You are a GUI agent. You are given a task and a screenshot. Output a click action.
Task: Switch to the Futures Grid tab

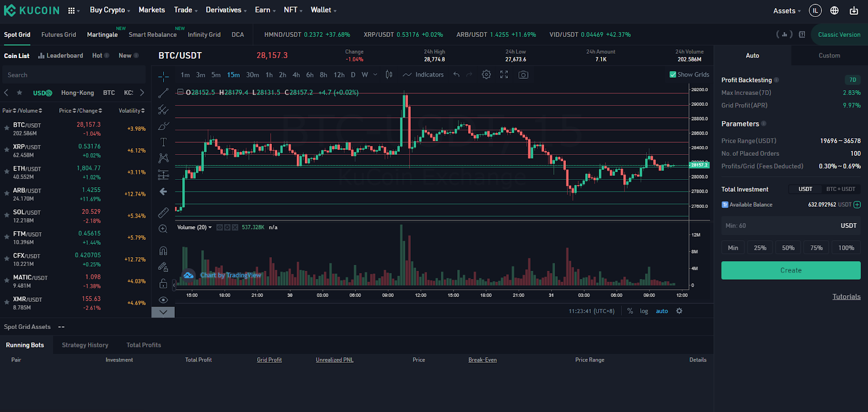(x=59, y=35)
